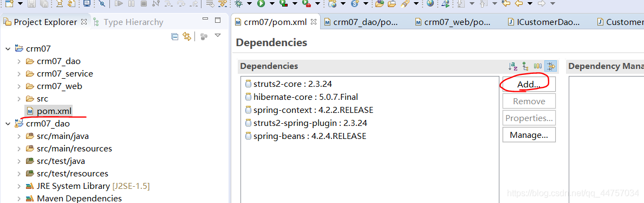Expand the crm07_service folder

19,74
